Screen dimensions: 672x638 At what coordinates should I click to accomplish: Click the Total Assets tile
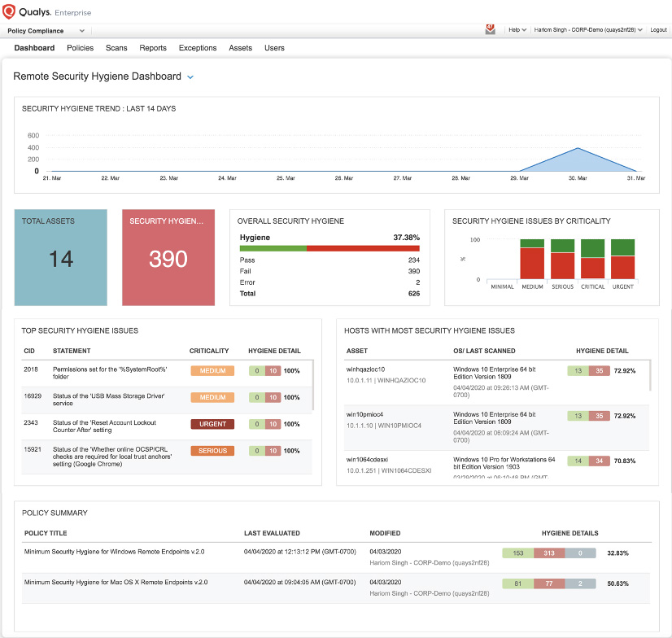tap(61, 257)
